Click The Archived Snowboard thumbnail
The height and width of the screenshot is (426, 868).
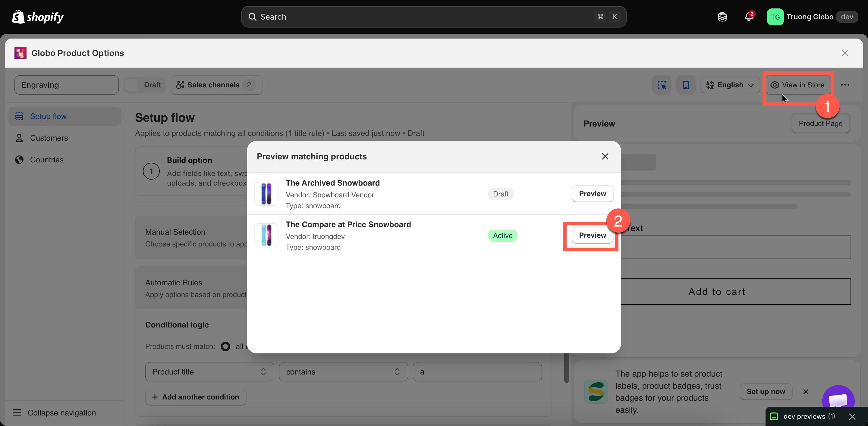pyautogui.click(x=266, y=194)
